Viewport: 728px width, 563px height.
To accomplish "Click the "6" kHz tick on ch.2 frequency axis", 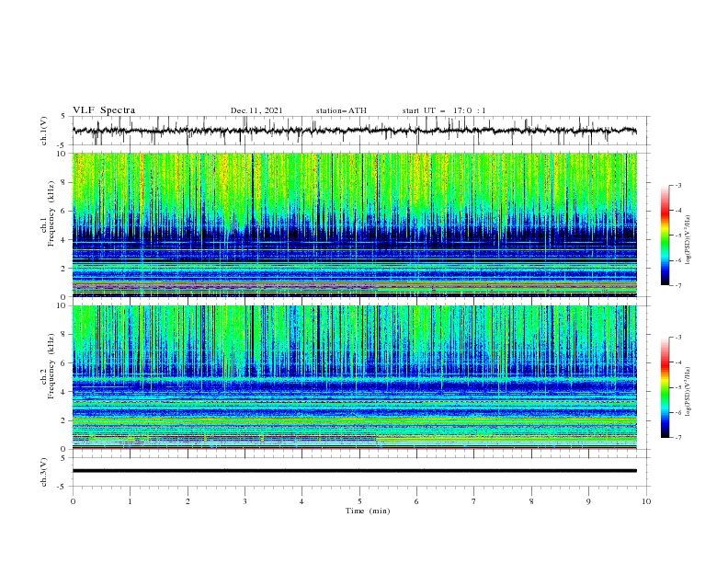I will (x=64, y=363).
